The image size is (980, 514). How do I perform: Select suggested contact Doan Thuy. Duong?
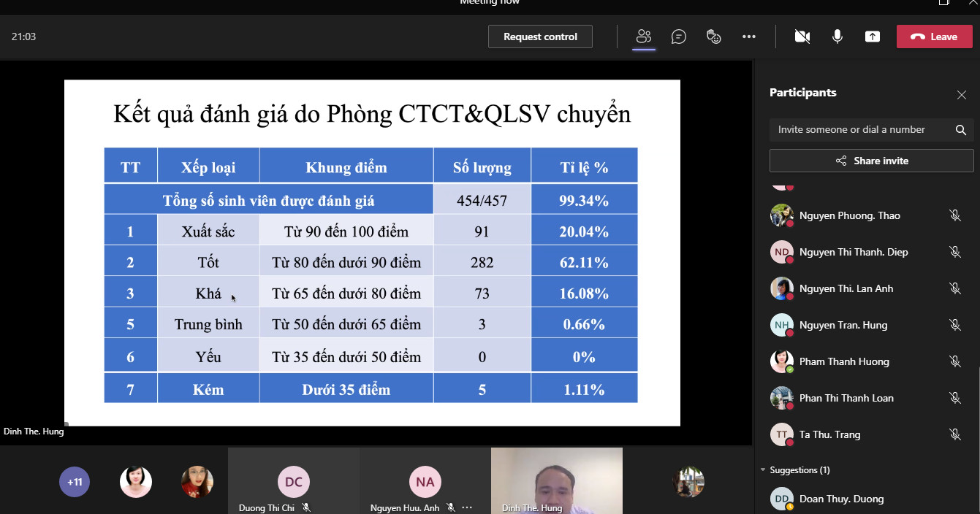tap(840, 499)
